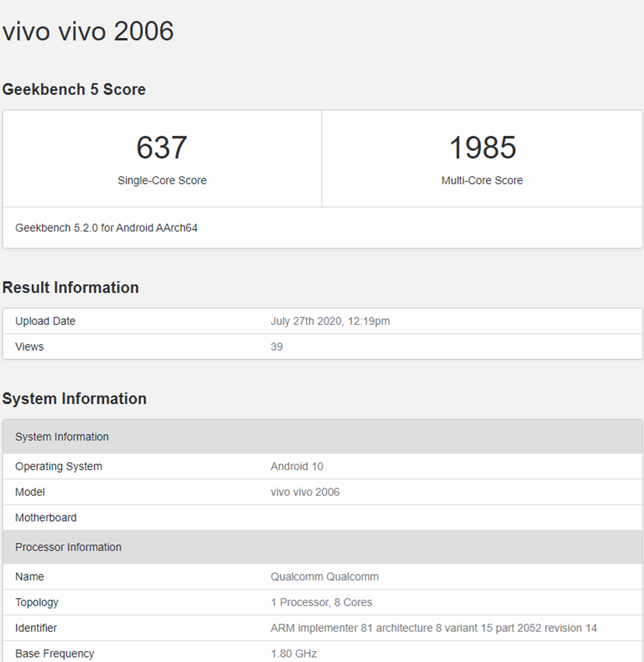Click the 'Multi-Core Score' label
Screen dimensions: 644x662
point(482,180)
